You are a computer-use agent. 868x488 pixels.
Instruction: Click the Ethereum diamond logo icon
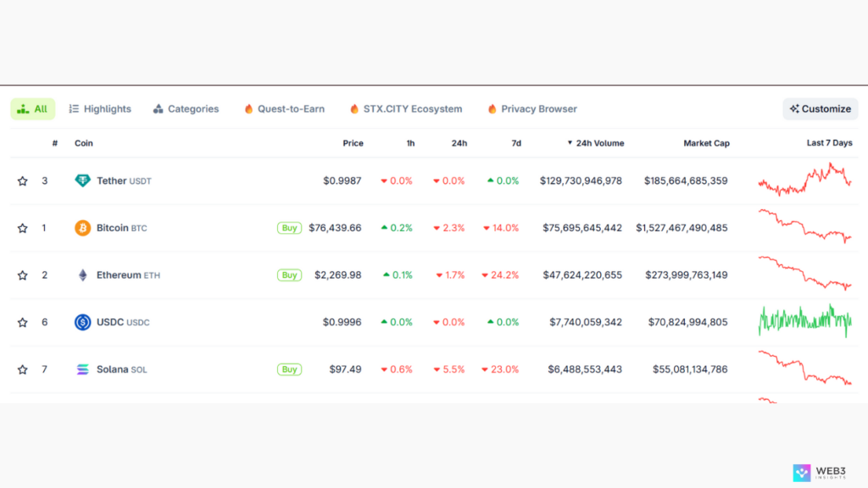82,275
